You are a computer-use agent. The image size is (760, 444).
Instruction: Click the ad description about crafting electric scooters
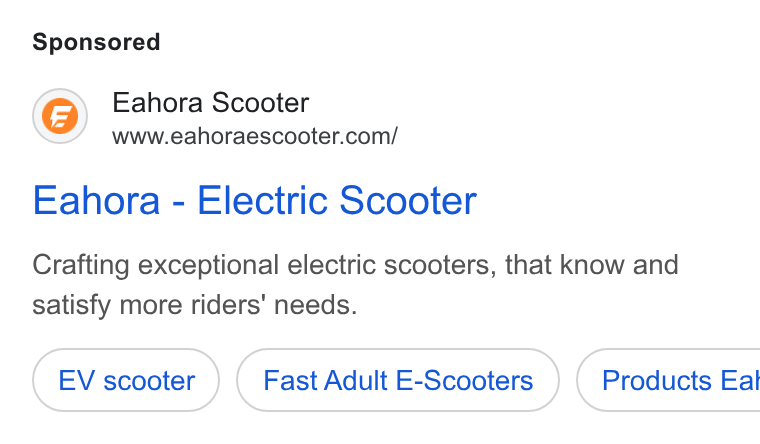click(x=355, y=285)
